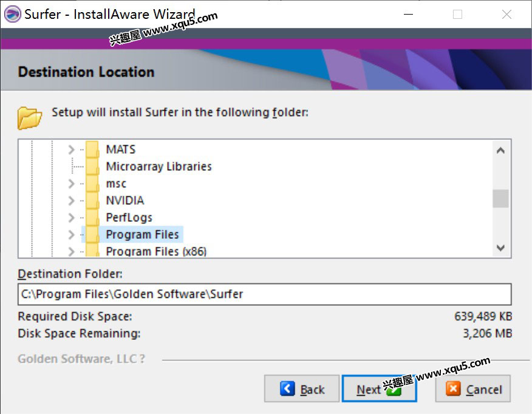Screen dimensions: 532x414
Task: Expand the NVIDIA folder node
Action: (x=71, y=201)
